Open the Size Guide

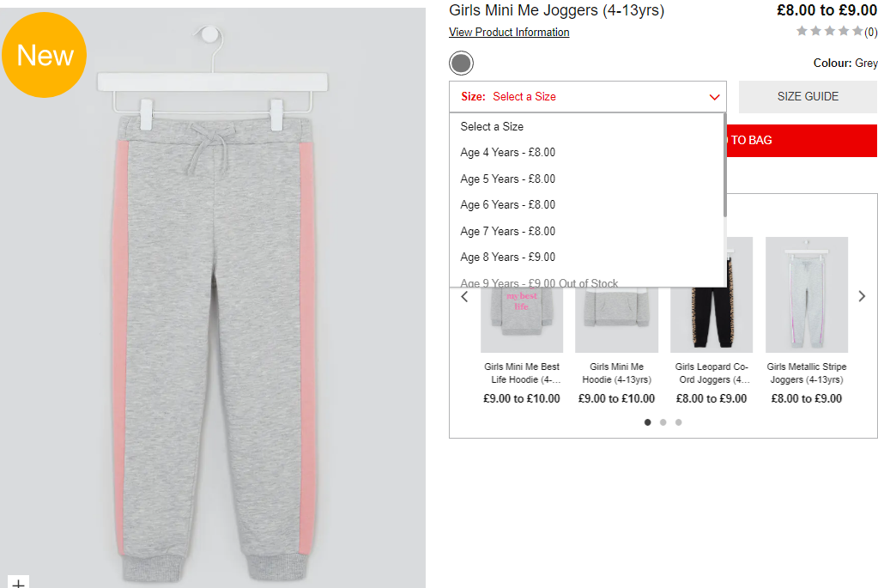pyautogui.click(x=808, y=96)
